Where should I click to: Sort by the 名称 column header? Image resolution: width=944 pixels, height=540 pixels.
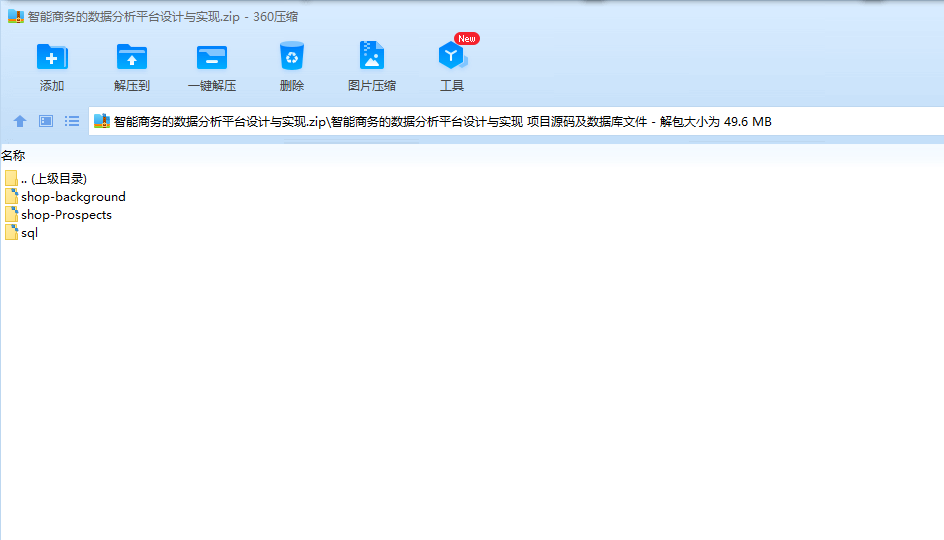tap(13, 155)
